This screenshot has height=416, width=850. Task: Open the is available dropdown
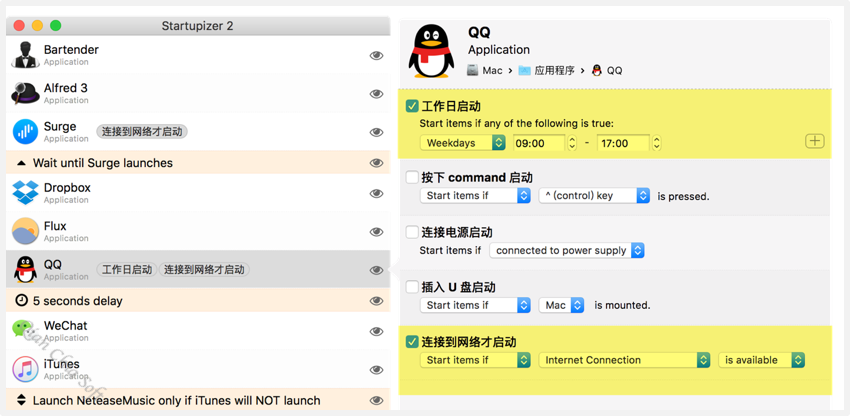(x=762, y=360)
